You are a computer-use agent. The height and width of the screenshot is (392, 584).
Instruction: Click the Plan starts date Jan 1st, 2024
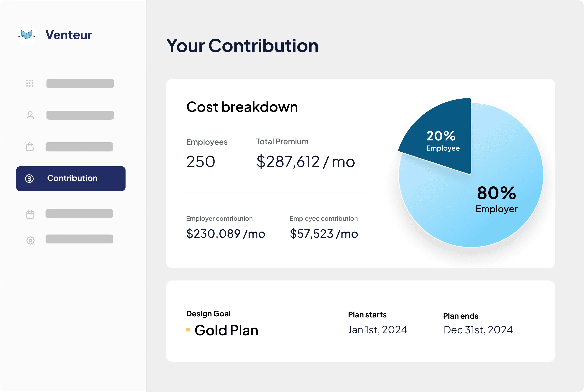377,330
